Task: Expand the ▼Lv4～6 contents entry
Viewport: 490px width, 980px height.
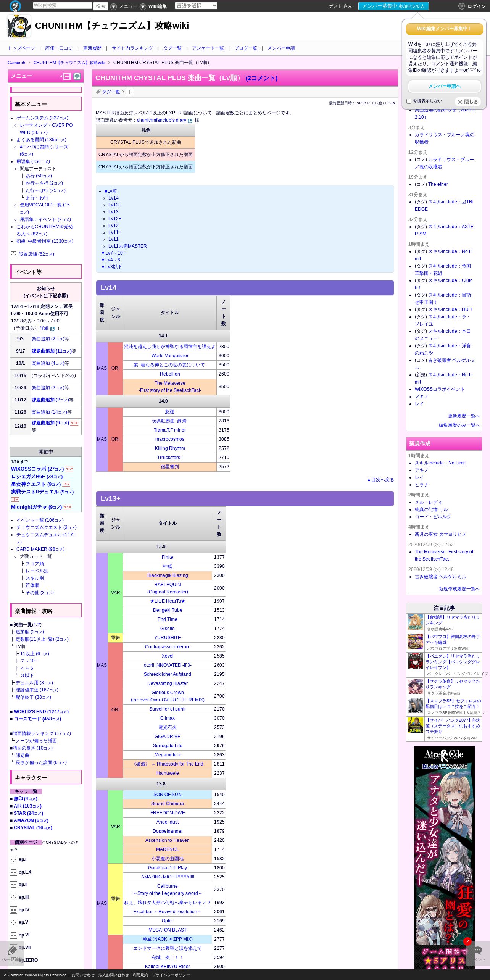Action: point(110,260)
